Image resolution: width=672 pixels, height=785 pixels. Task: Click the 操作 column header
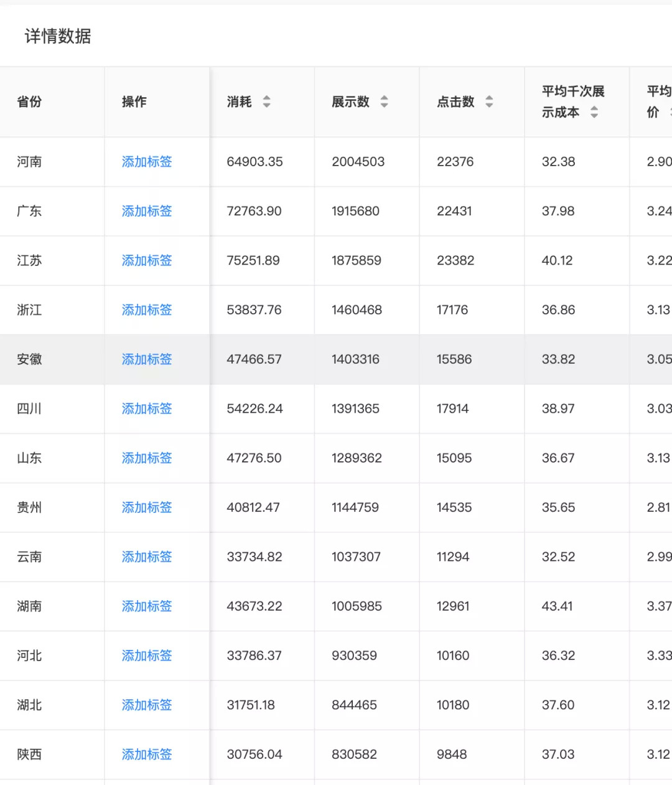pos(134,101)
